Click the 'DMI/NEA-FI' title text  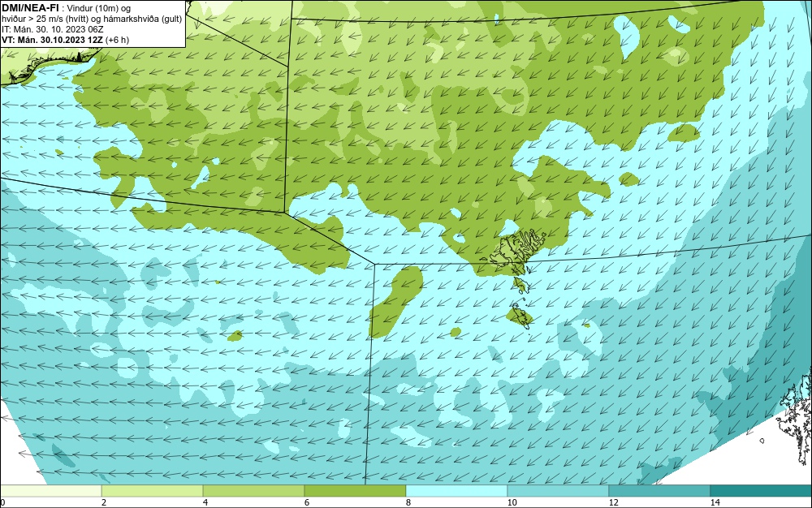pos(30,6)
